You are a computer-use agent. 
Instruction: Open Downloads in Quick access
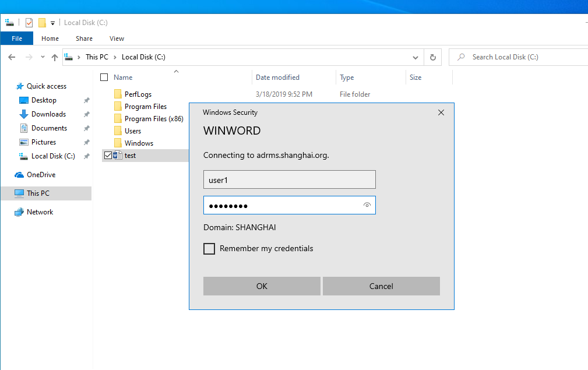click(x=48, y=114)
